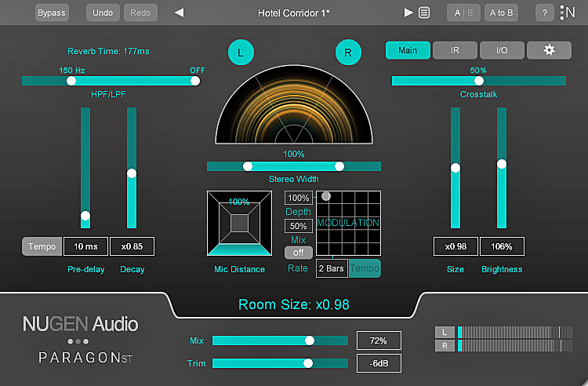Click the Crosstalk 50% value label
The width and height of the screenshot is (588, 386).
pos(478,70)
